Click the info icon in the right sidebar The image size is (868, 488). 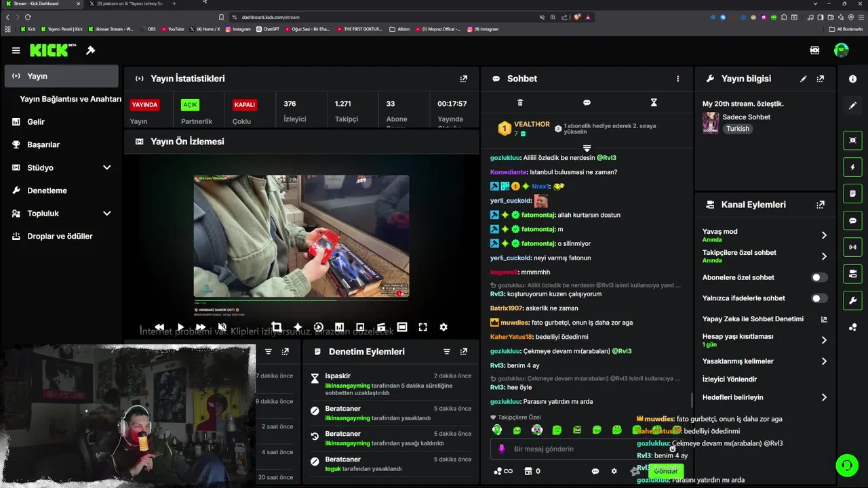coord(853,79)
